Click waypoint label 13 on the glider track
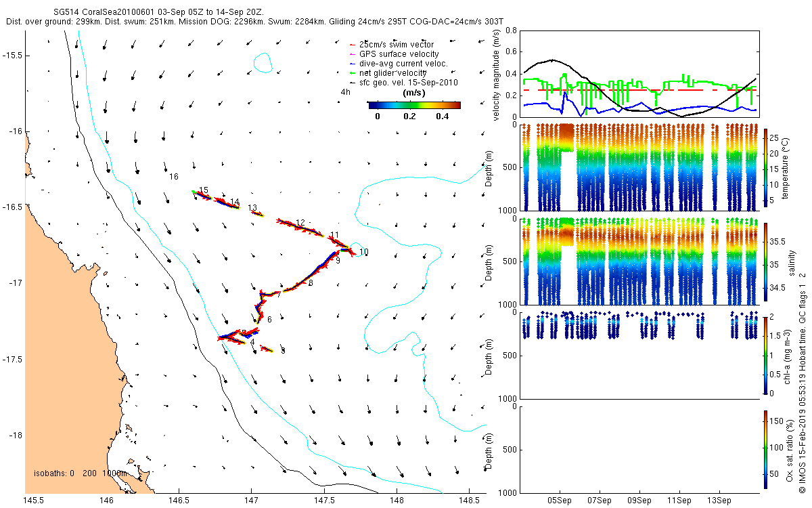The width and height of the screenshot is (812, 508). click(252, 208)
